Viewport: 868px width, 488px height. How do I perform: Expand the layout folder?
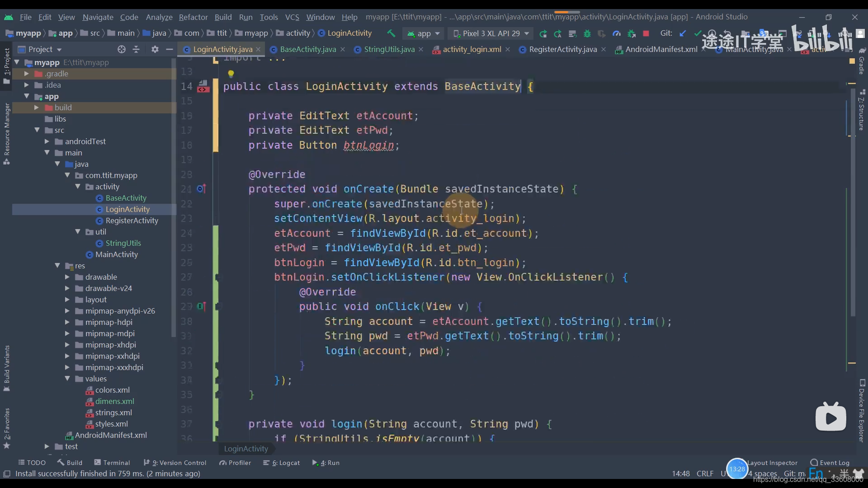pos(67,300)
